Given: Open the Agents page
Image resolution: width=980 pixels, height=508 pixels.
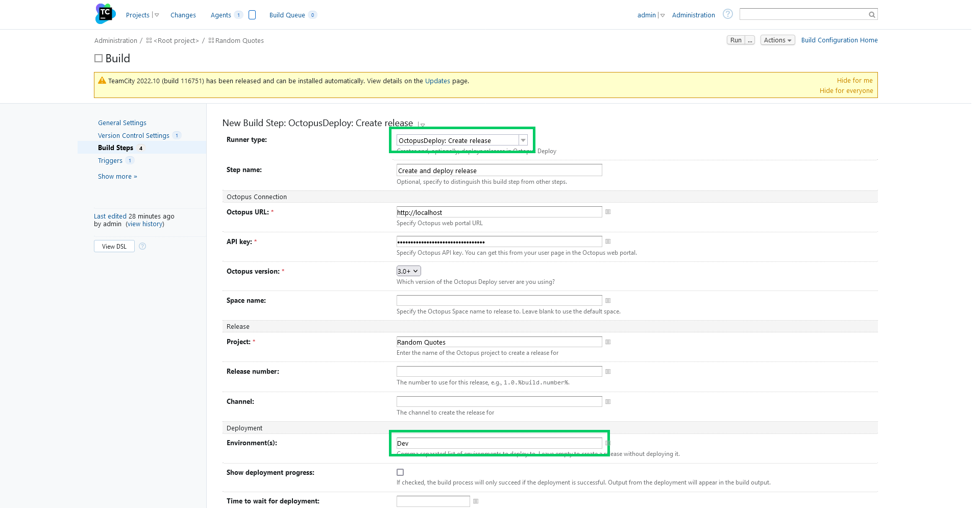Looking at the screenshot, I should coord(221,15).
